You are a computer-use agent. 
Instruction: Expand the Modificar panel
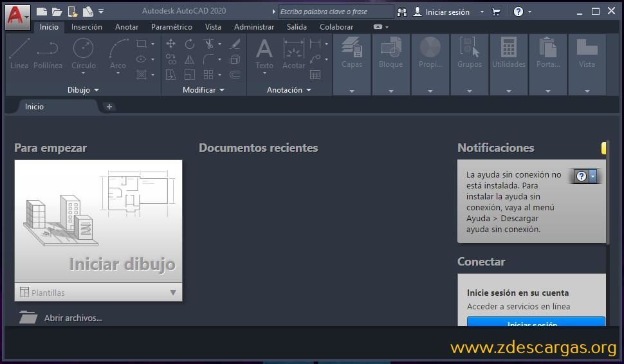pyautogui.click(x=203, y=90)
